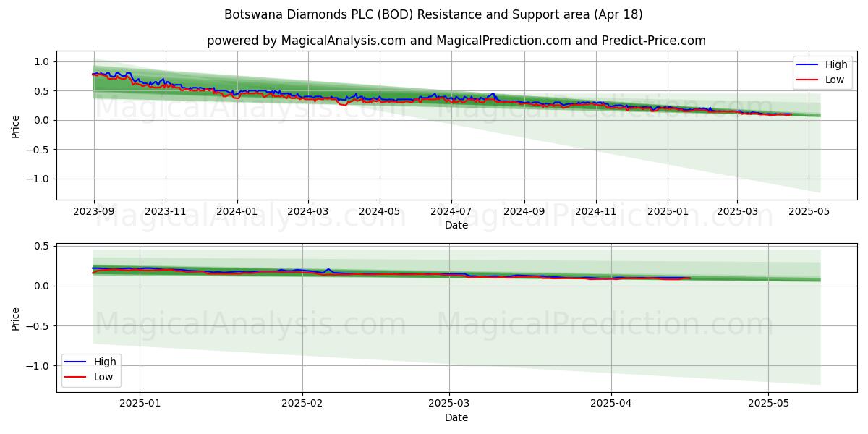This screenshot has width=868, height=434.
Task: Click the '1.0' price tick in top chart
Action: 42,61
